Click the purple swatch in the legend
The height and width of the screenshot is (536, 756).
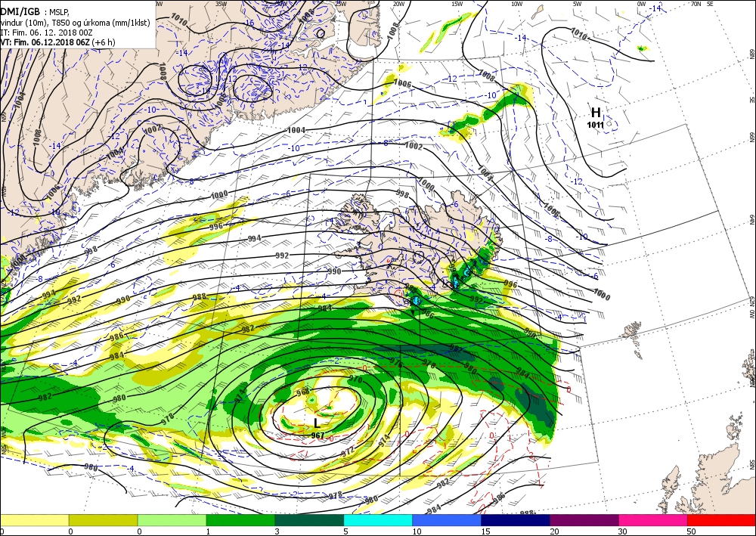[584, 520]
